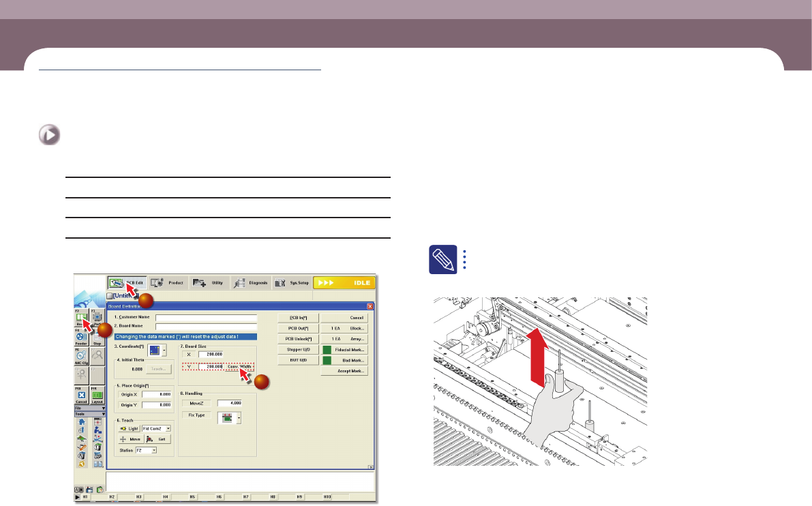The width and height of the screenshot is (812, 506).
Task: Select the F3 Part icon
Action: [97, 318]
